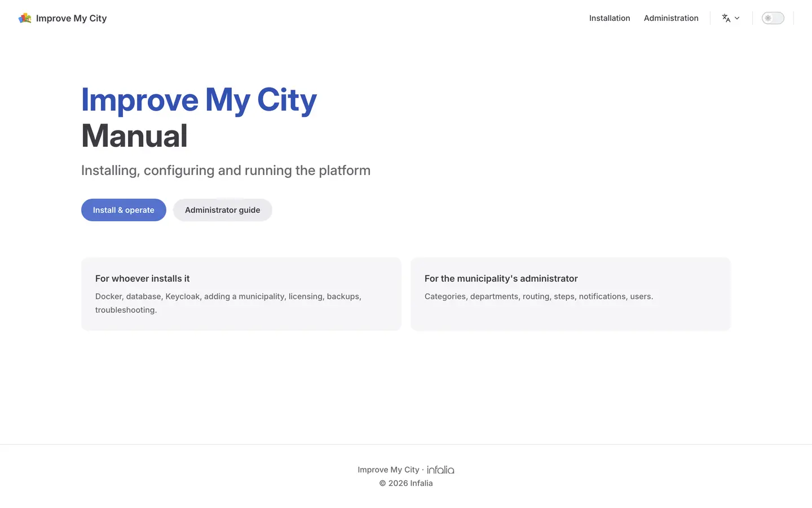Open the 'For the municipality's administrator' card
812x508 pixels.
571,294
